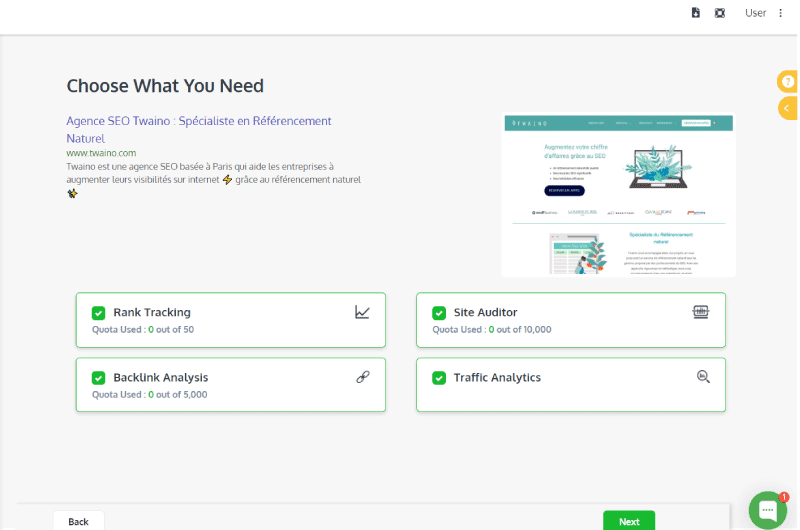Click 'Quota Used : 0 out of 5,000'

point(149,395)
